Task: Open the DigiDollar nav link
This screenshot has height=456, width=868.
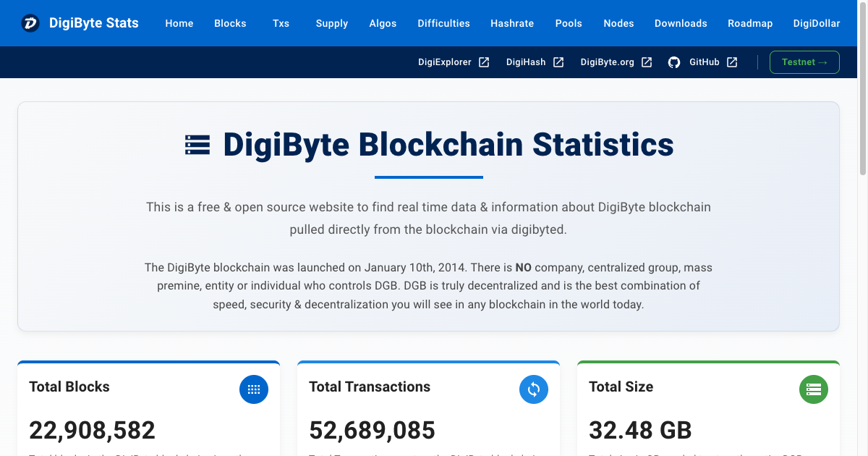Action: pos(817,23)
